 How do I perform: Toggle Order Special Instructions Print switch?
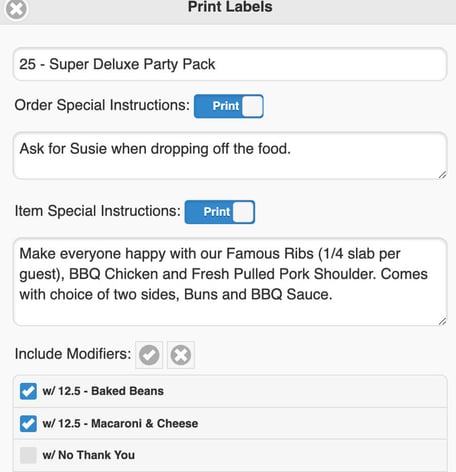[x=229, y=106]
